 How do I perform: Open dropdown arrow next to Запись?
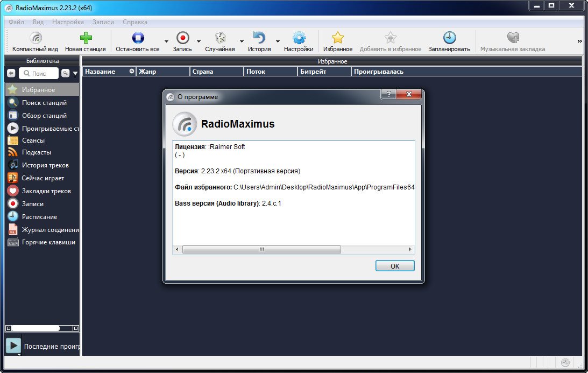pos(199,41)
